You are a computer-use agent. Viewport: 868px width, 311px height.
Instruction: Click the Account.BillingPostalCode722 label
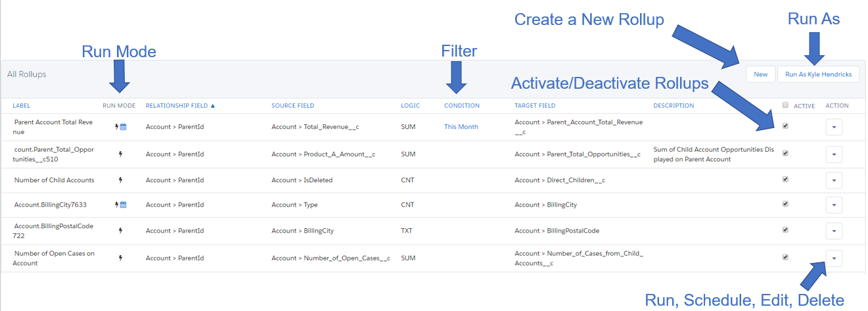(x=54, y=231)
